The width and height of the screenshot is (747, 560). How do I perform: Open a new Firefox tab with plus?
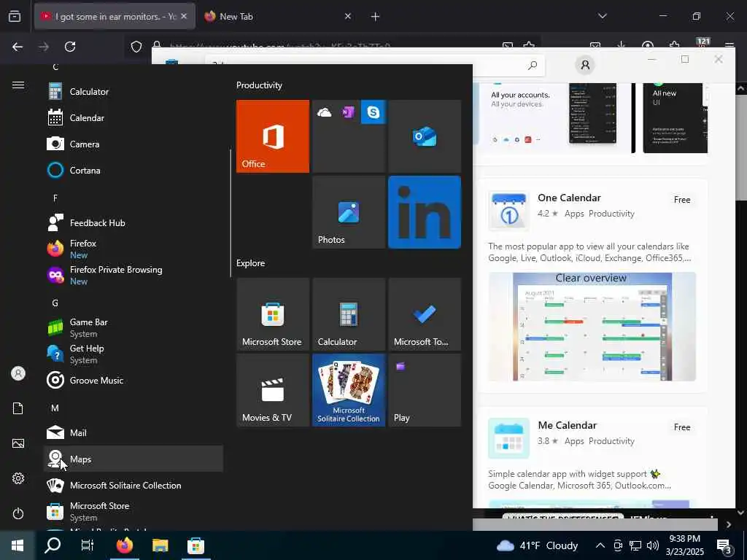(376, 17)
